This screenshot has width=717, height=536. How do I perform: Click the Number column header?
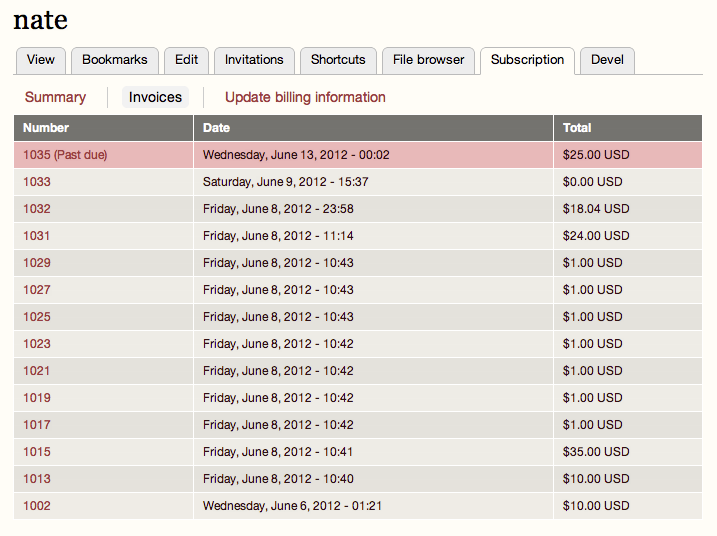coord(45,128)
